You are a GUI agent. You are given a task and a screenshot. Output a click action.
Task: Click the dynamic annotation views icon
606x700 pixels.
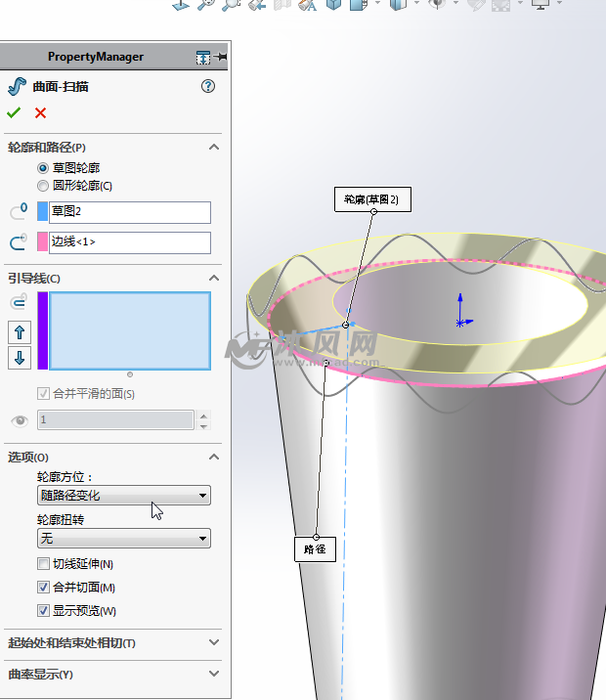(308, 5)
